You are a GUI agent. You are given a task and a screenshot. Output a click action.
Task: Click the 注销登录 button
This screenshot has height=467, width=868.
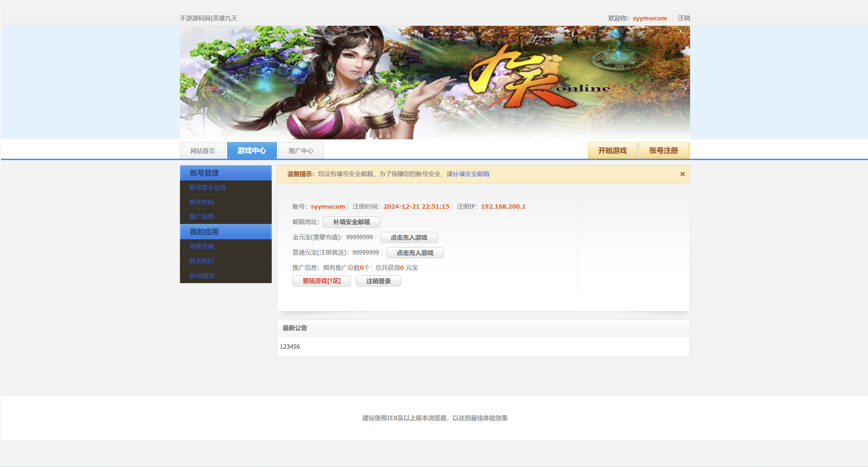coord(378,281)
